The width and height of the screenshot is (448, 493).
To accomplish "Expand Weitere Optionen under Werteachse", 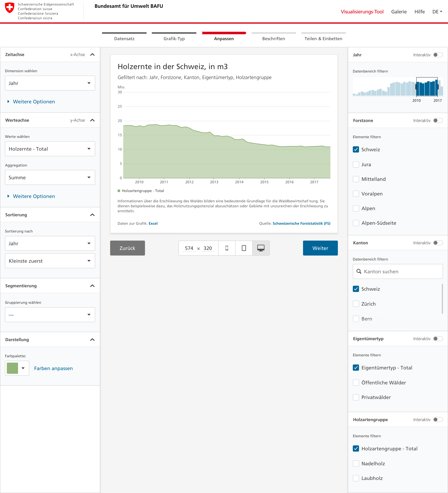I will pos(34,196).
